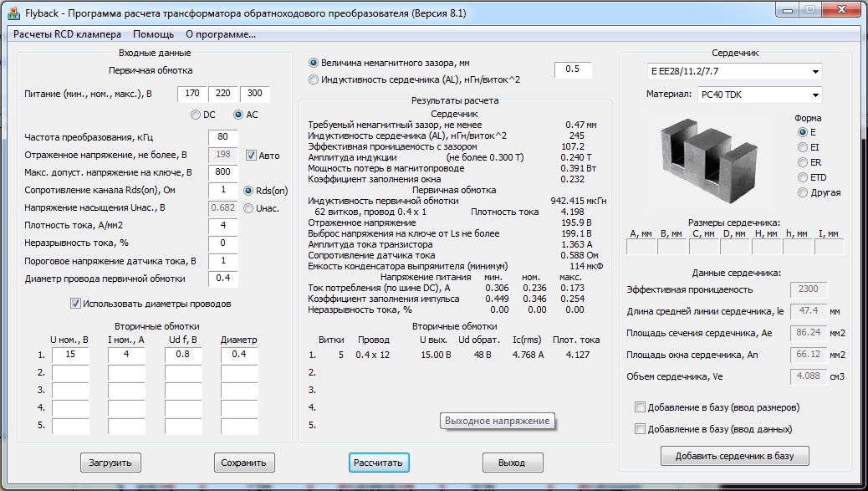Click the Выходное напряжение tooltip label
868x491 pixels.
point(497,421)
